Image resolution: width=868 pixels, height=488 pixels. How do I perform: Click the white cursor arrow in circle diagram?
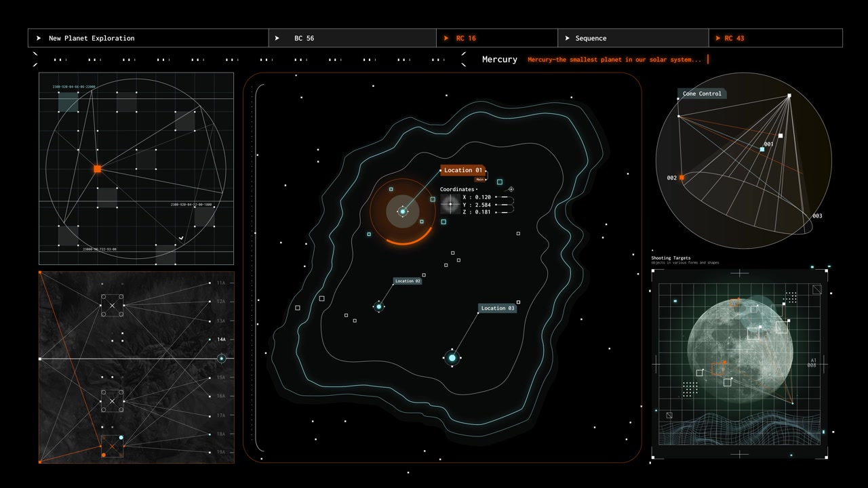181,238
